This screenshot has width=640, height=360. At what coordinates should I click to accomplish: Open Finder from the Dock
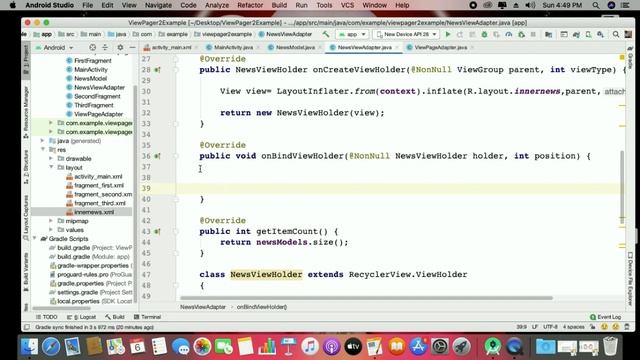29,347
